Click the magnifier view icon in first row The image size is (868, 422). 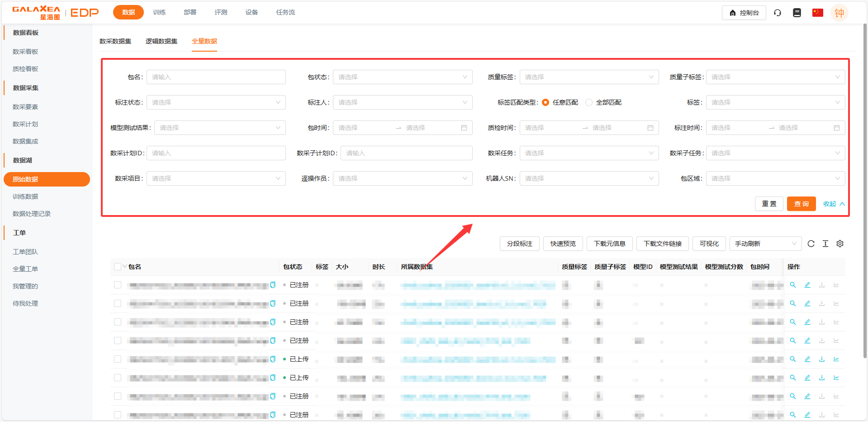coord(793,285)
